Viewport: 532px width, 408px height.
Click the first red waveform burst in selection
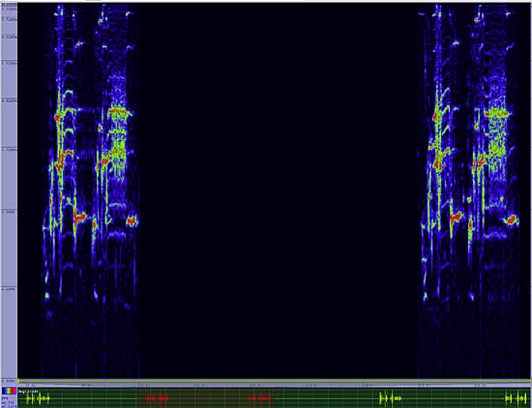158,398
